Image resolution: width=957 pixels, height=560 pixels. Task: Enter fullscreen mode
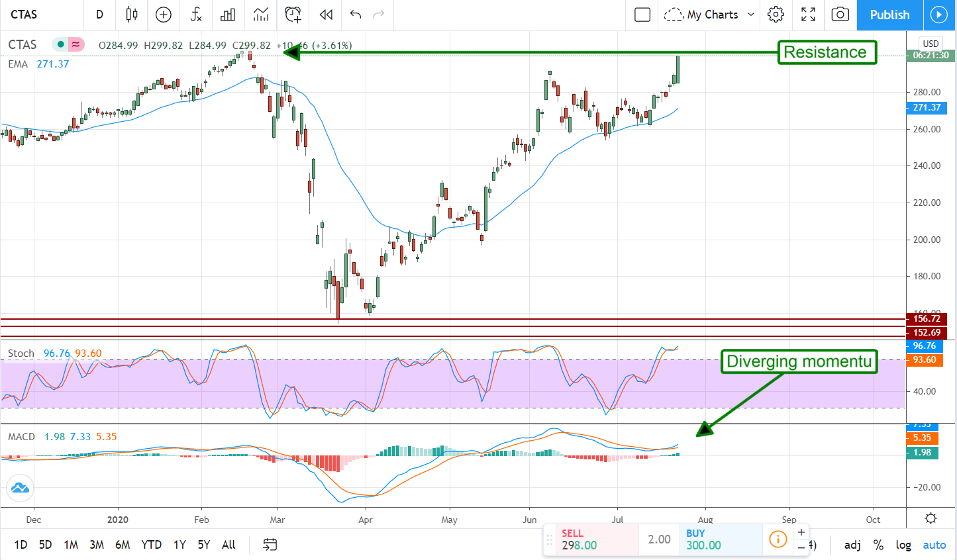[x=808, y=15]
